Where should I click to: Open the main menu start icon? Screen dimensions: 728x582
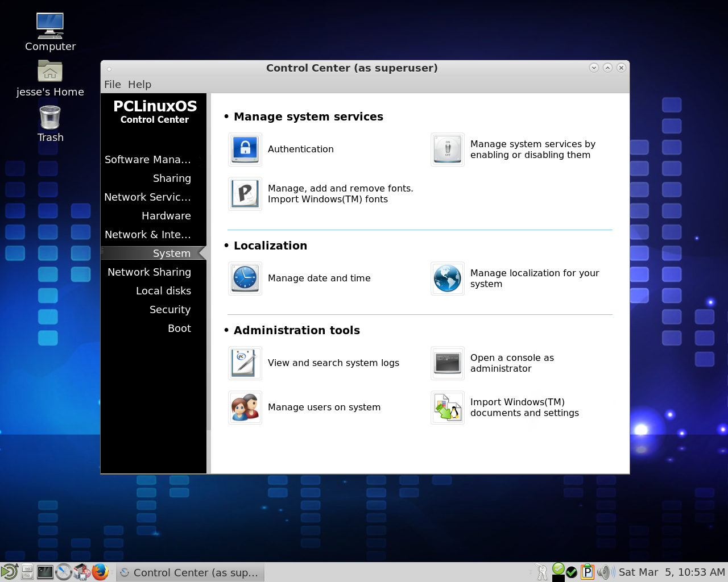[9, 572]
